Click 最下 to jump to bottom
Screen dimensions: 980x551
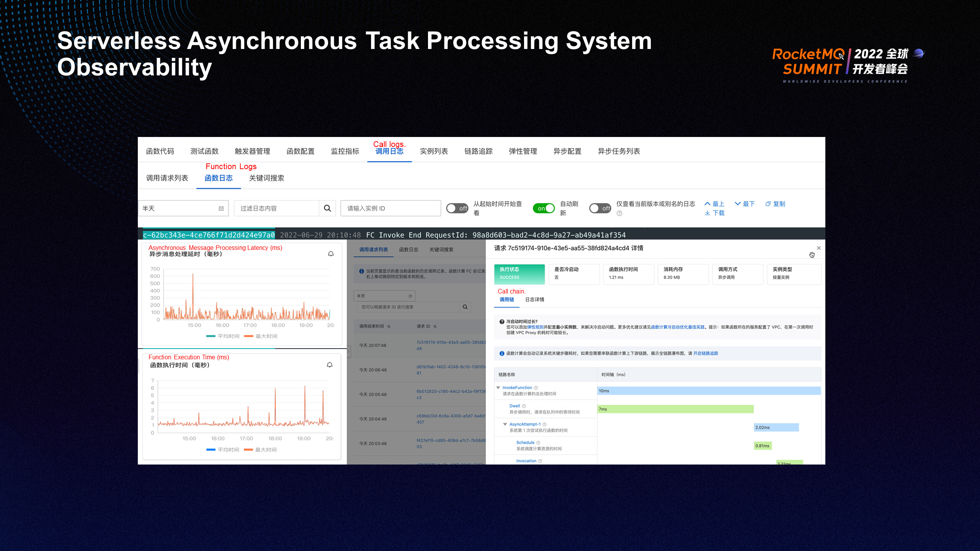[745, 204]
